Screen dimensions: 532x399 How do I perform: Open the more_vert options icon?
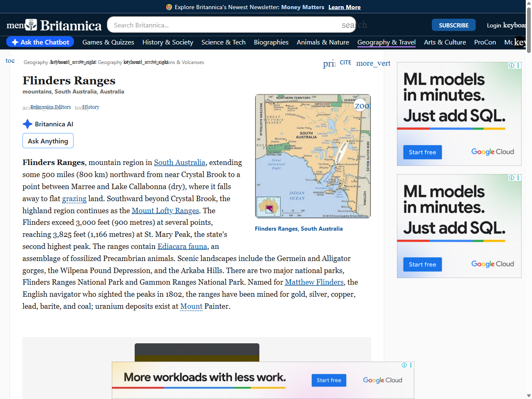pos(373,63)
